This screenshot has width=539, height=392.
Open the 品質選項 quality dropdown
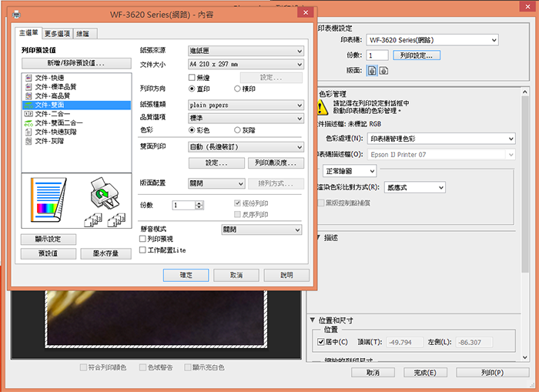[x=246, y=119]
